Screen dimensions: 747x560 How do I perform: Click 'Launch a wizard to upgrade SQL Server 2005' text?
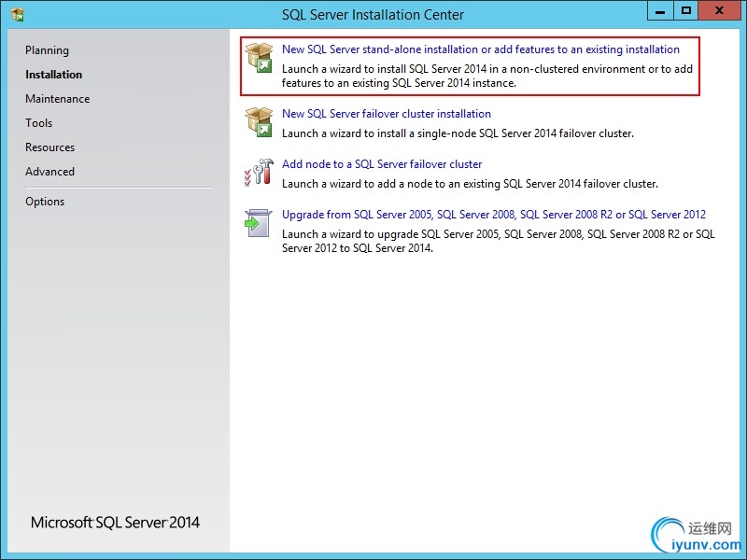coord(499,242)
